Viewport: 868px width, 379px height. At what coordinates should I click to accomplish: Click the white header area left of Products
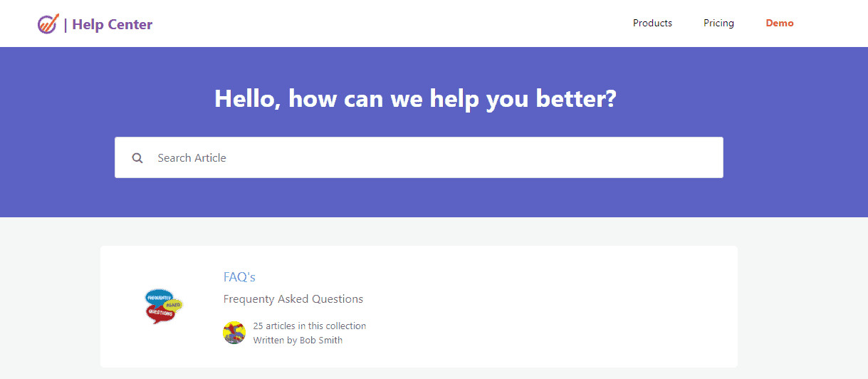pyautogui.click(x=392, y=24)
